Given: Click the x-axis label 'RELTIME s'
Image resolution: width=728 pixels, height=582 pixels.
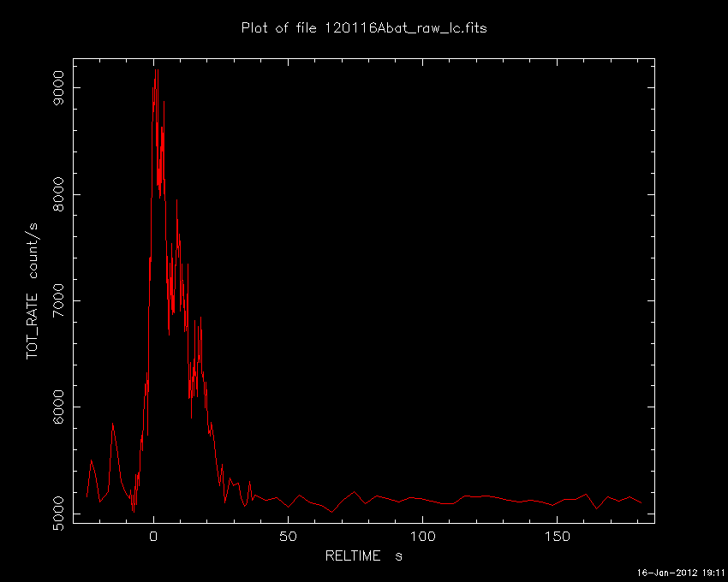Looking at the screenshot, I should coord(363,555).
